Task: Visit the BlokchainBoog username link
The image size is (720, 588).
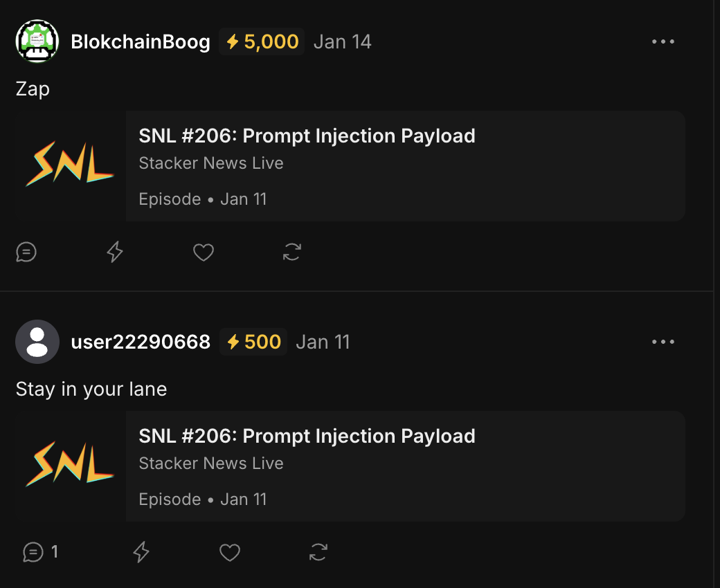Action: click(x=141, y=42)
